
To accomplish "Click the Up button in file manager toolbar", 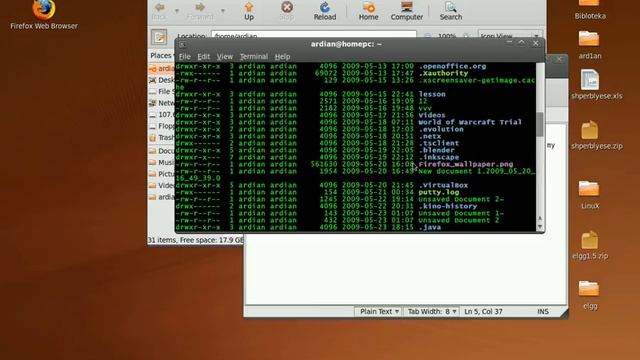I will click(249, 11).
